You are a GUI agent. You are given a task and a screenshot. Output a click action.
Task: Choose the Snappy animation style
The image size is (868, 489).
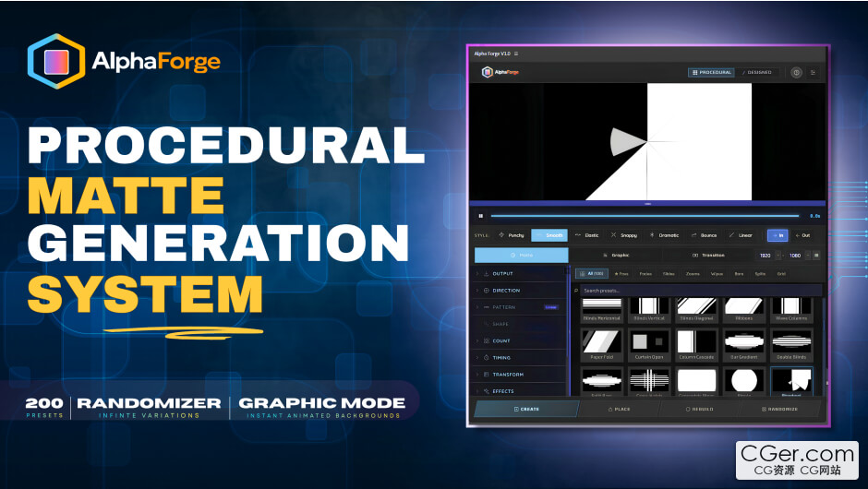(x=624, y=235)
